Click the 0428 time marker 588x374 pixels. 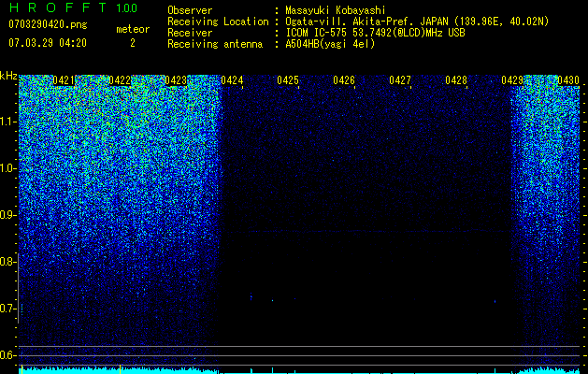coord(456,80)
